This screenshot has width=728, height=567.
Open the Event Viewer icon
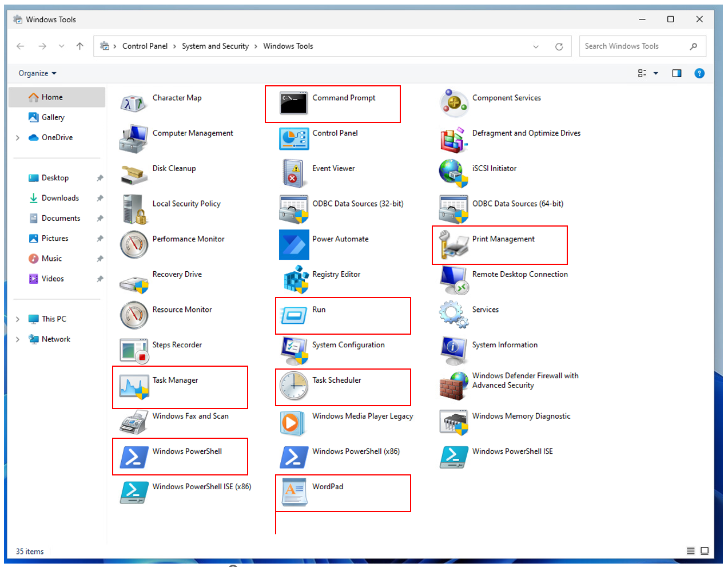[x=293, y=174]
